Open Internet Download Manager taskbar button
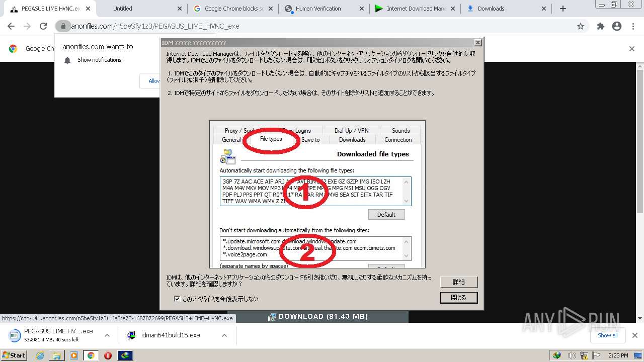The image size is (644, 362). pyautogui.click(x=125, y=355)
